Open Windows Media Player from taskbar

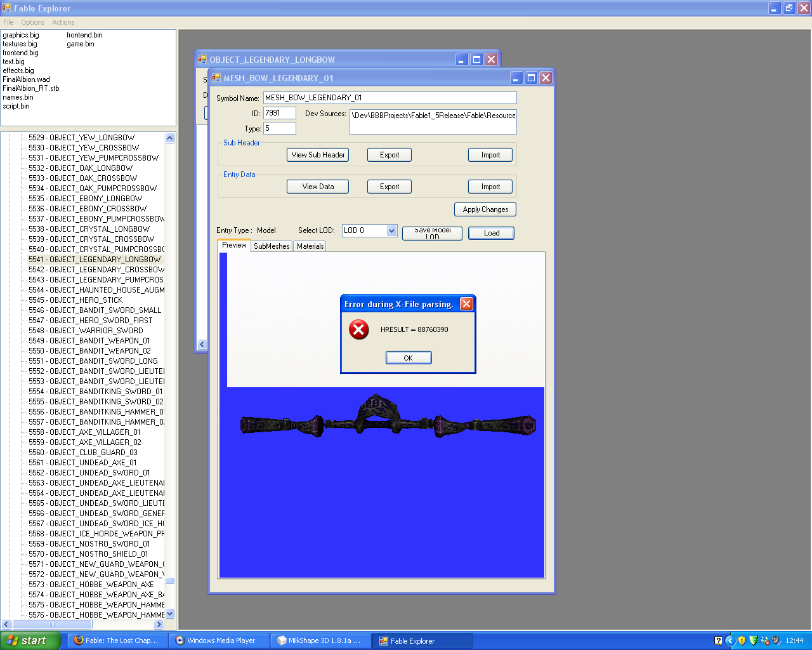219,640
